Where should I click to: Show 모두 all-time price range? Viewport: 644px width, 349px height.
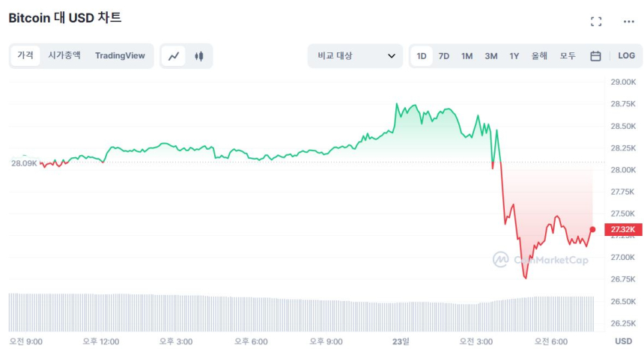coord(568,56)
